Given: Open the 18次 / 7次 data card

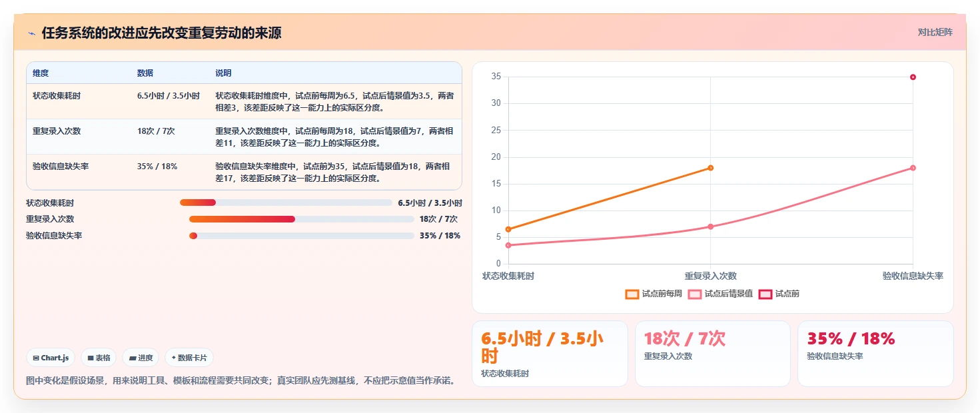Looking at the screenshot, I should pos(713,354).
